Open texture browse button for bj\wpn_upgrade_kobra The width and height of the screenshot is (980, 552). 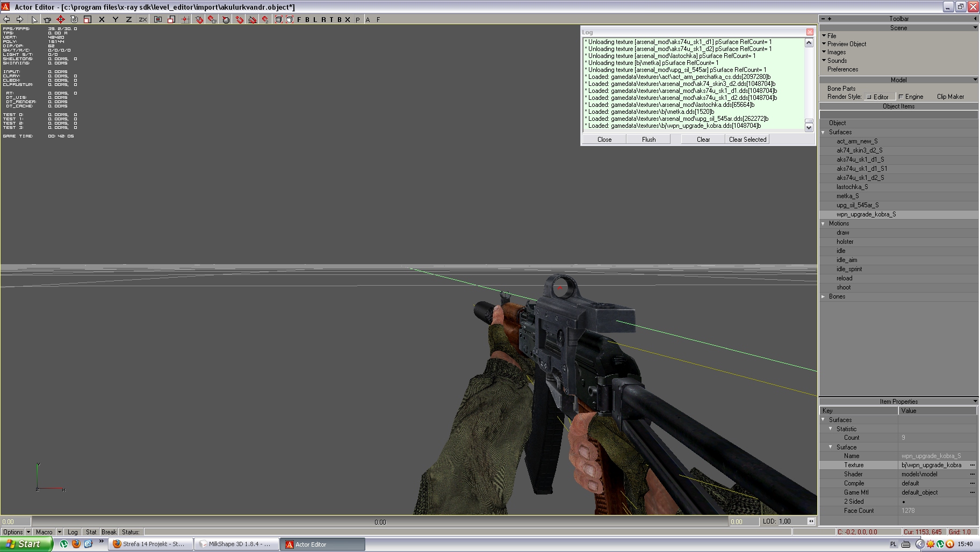click(x=972, y=465)
